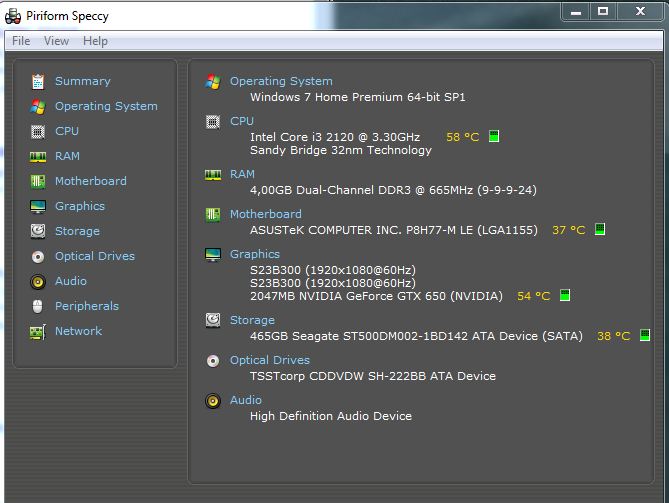Click the Audio speaker icon in sidebar
669x503 pixels.
click(38, 282)
